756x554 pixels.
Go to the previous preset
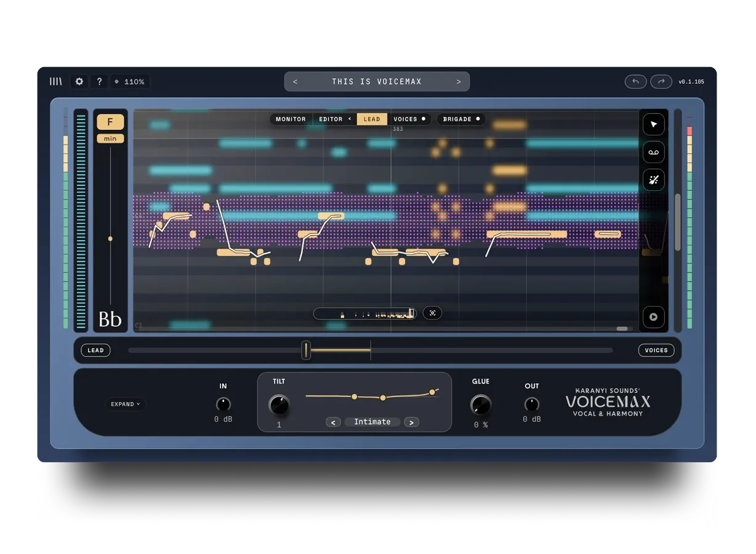point(296,81)
